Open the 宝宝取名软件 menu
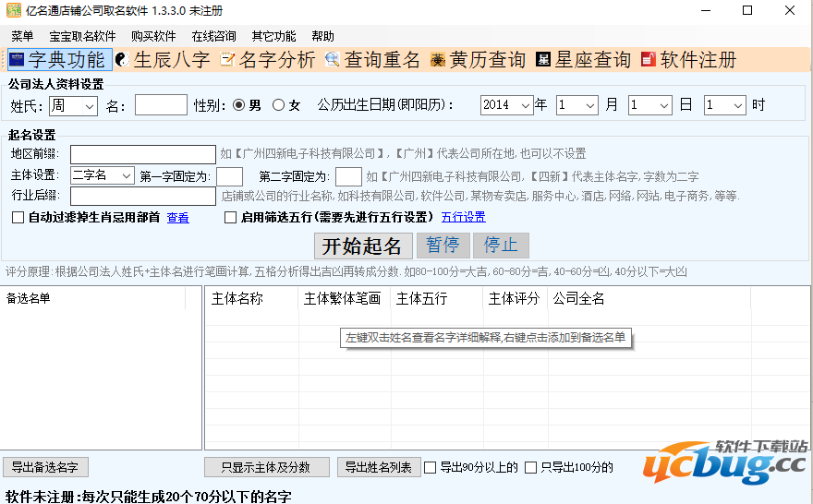This screenshot has width=813, height=504. pyautogui.click(x=82, y=36)
